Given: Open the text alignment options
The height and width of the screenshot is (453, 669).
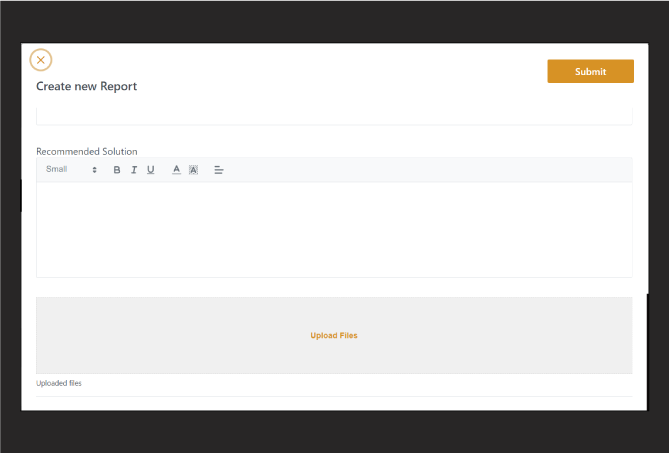Looking at the screenshot, I should pos(219,170).
